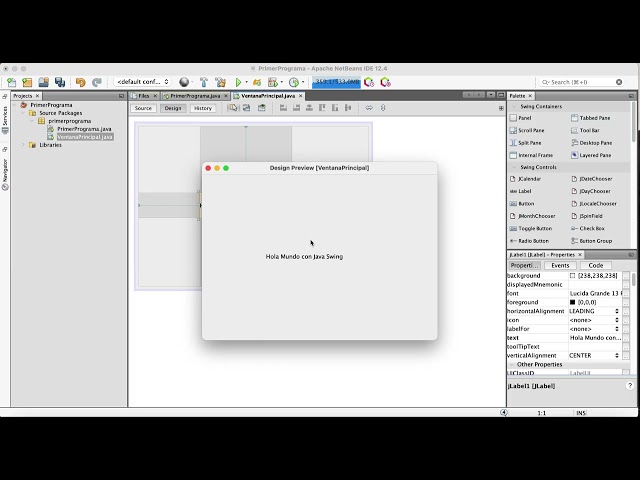640x480 pixels.
Task: Switch to the Source view button
Action: [143, 108]
